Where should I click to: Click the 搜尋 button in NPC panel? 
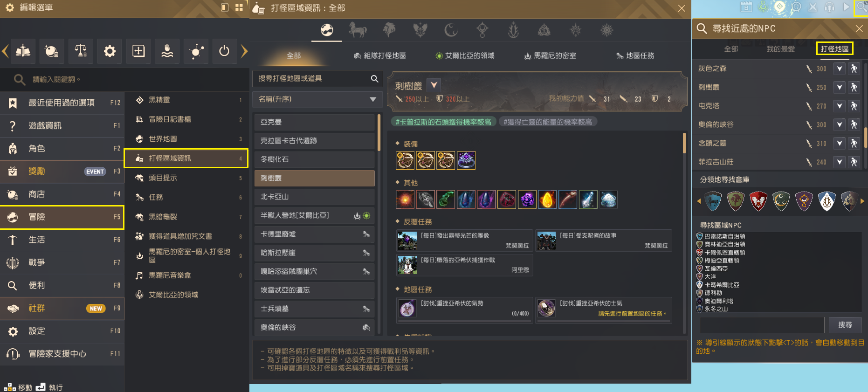845,325
